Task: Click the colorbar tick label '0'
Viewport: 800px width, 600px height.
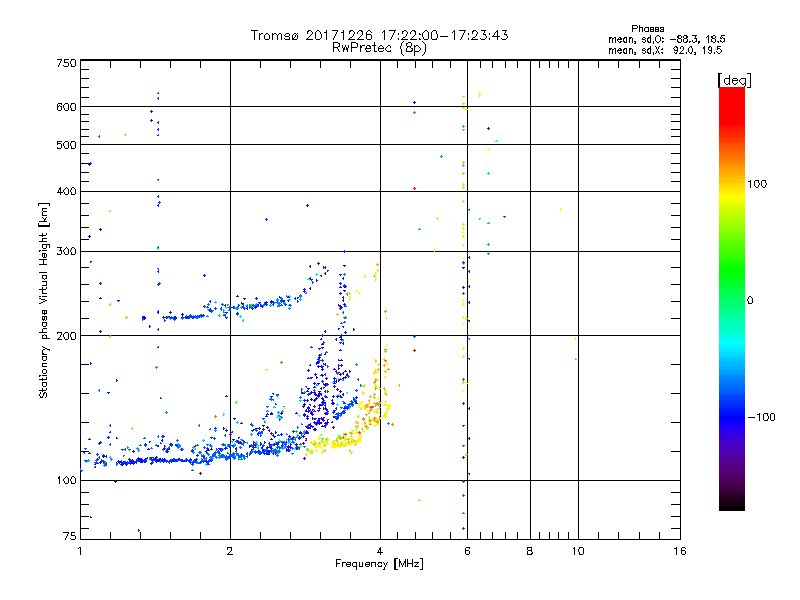Action: coord(750,301)
